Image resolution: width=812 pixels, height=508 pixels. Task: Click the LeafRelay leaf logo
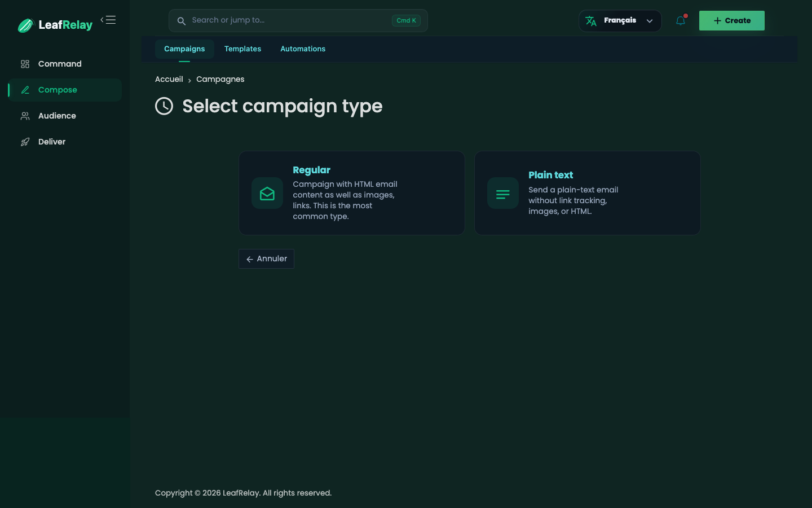26,25
